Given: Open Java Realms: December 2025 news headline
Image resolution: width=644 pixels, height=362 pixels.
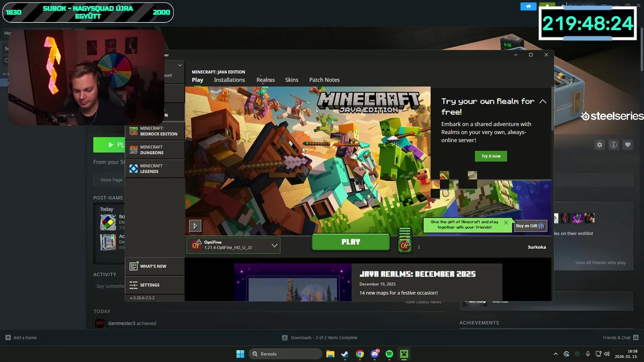Looking at the screenshot, I should click(x=417, y=274).
